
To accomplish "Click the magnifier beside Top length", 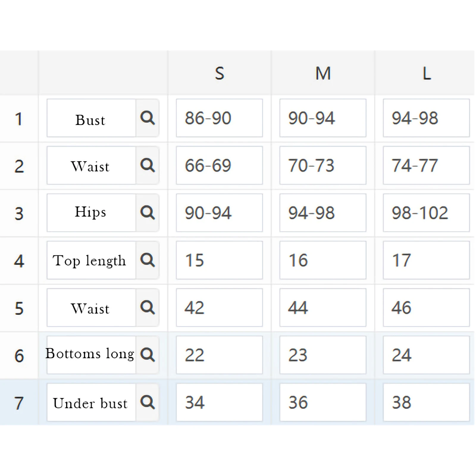I will tap(148, 260).
